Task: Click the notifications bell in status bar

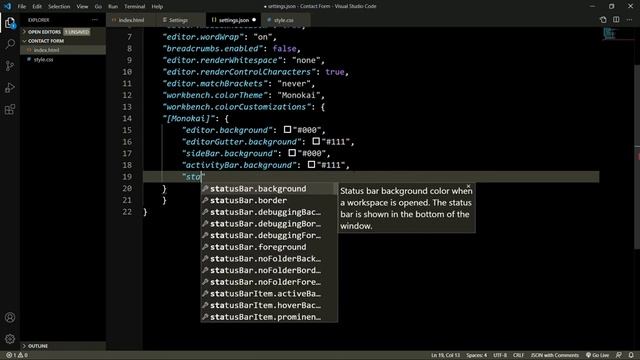Action: click(631, 355)
